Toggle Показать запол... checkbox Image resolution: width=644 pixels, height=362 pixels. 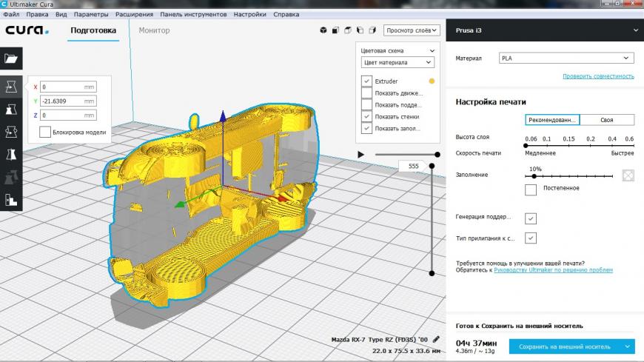[x=366, y=128]
